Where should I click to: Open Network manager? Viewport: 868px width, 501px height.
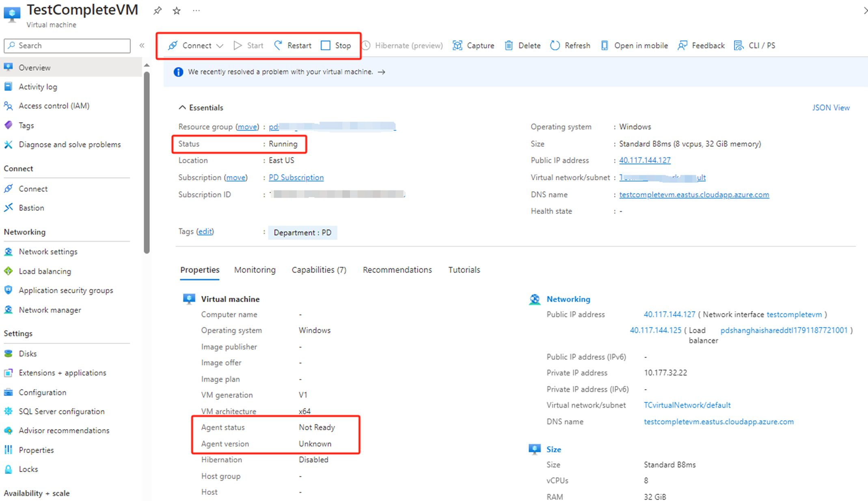pyautogui.click(x=50, y=310)
